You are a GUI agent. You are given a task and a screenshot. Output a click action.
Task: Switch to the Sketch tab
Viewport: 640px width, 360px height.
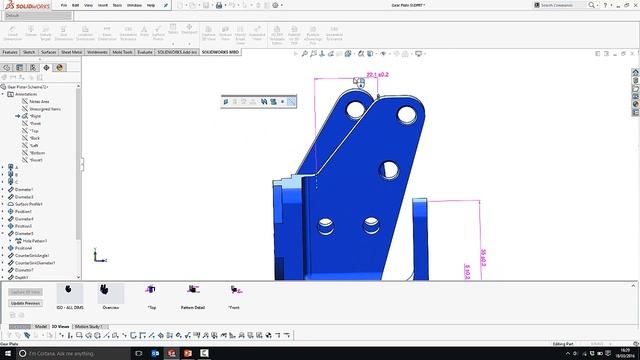pyautogui.click(x=29, y=52)
